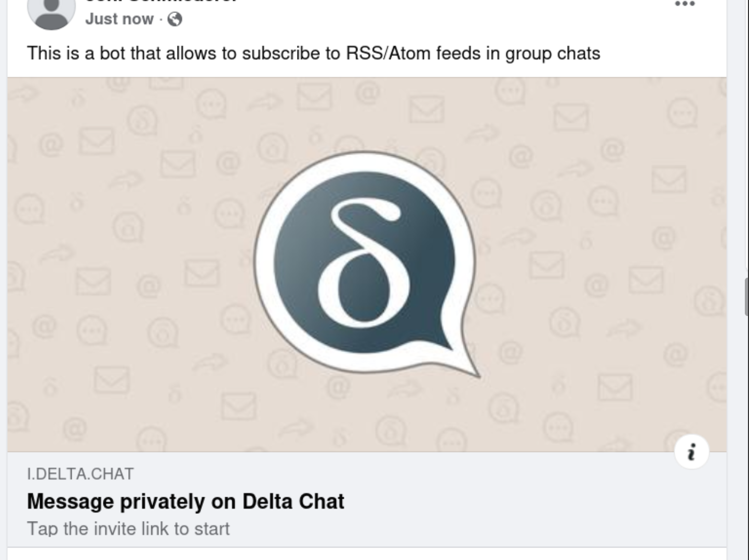Click the page scrollbar thumb
The width and height of the screenshot is (749, 560).
[x=746, y=296]
